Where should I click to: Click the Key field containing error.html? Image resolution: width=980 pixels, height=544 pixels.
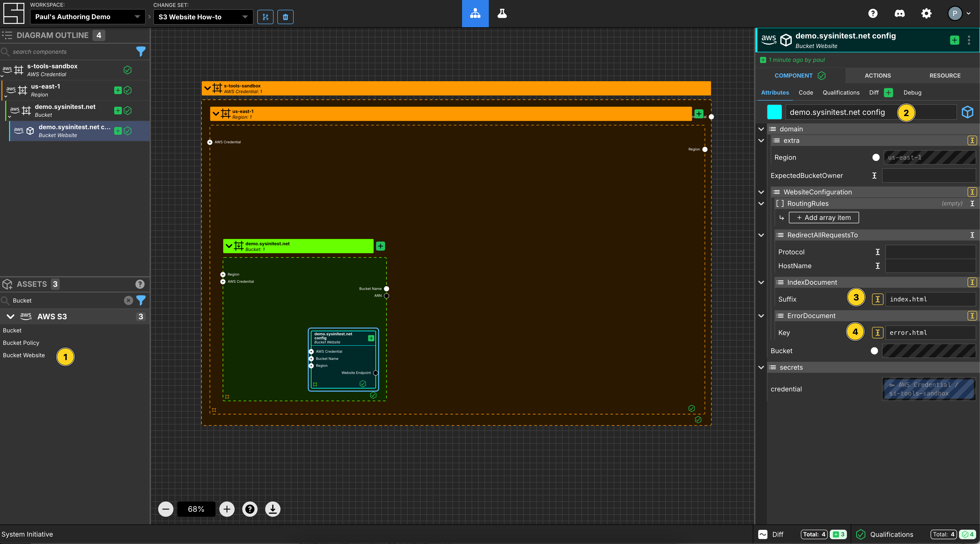[930, 333]
